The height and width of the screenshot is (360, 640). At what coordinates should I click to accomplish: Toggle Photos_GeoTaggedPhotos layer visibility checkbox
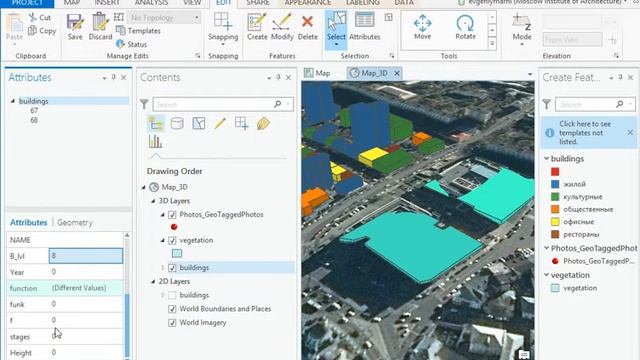click(x=172, y=215)
